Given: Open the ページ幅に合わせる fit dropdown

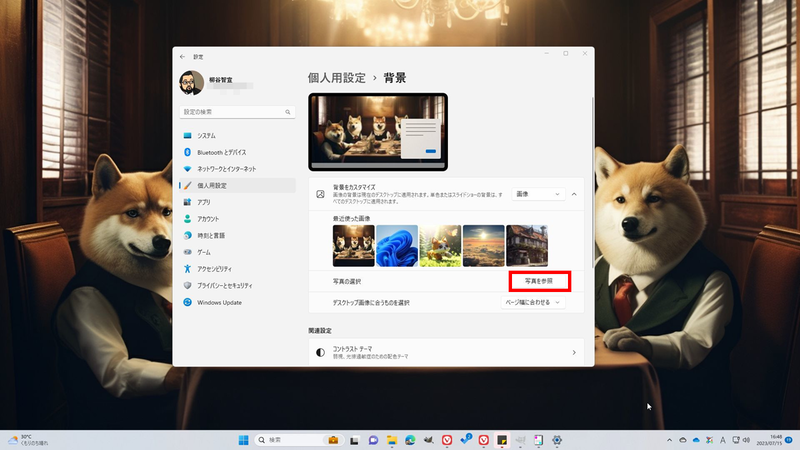Looking at the screenshot, I should [533, 302].
